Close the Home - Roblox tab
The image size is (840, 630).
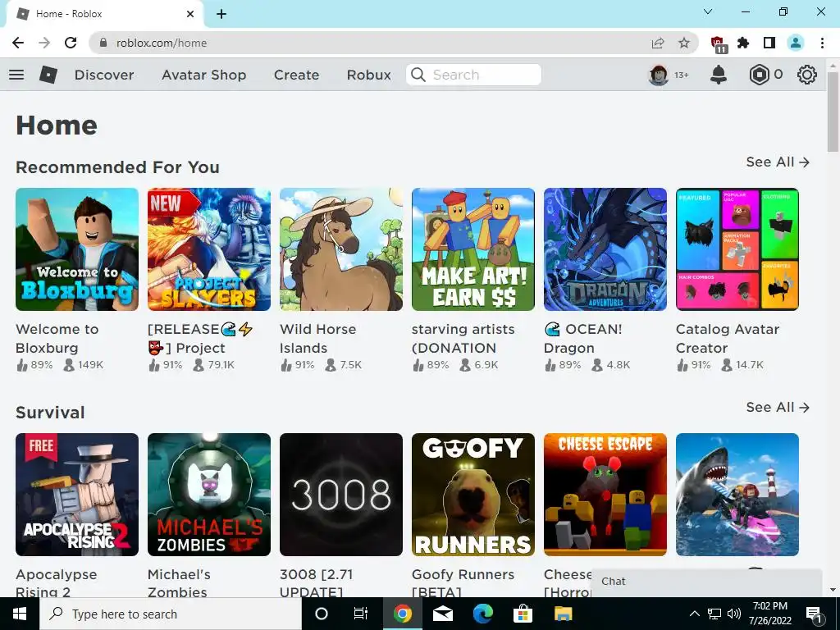pos(190,14)
